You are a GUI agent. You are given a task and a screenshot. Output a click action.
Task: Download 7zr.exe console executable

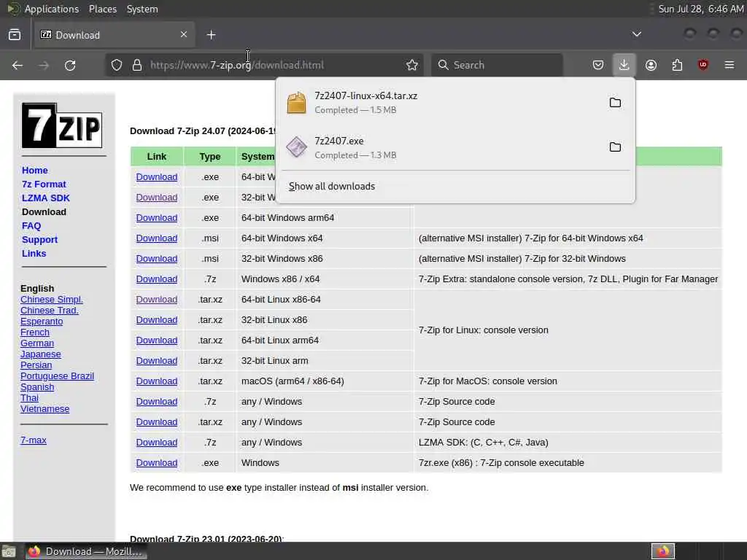click(x=157, y=463)
